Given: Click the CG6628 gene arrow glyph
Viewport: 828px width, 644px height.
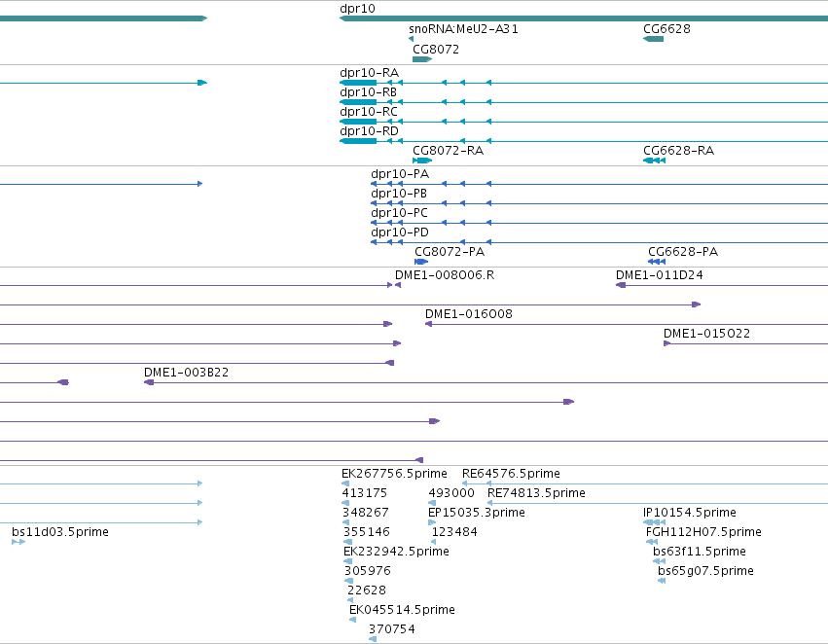Looking at the screenshot, I should coord(653,39).
